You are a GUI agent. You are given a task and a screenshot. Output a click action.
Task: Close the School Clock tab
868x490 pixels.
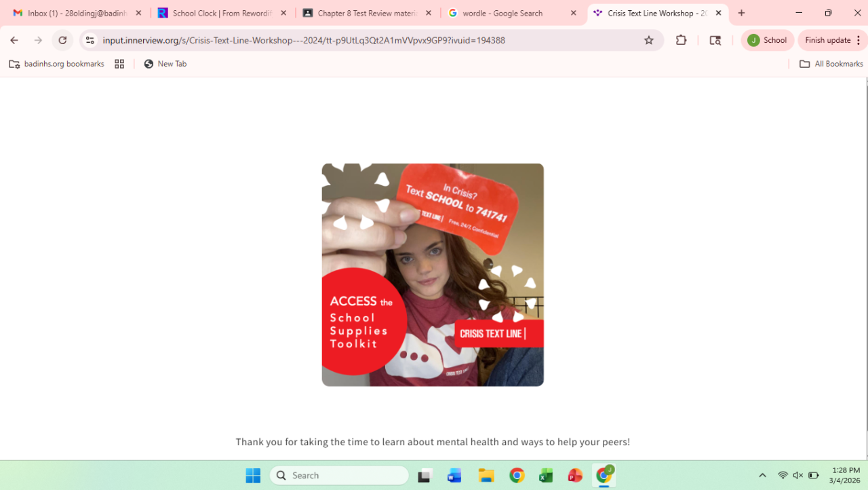click(x=283, y=13)
